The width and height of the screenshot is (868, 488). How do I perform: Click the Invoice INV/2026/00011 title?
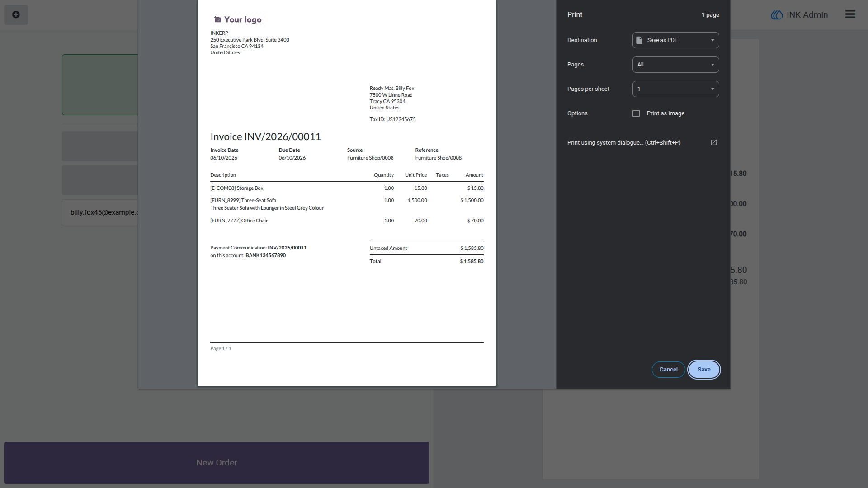[x=265, y=136]
